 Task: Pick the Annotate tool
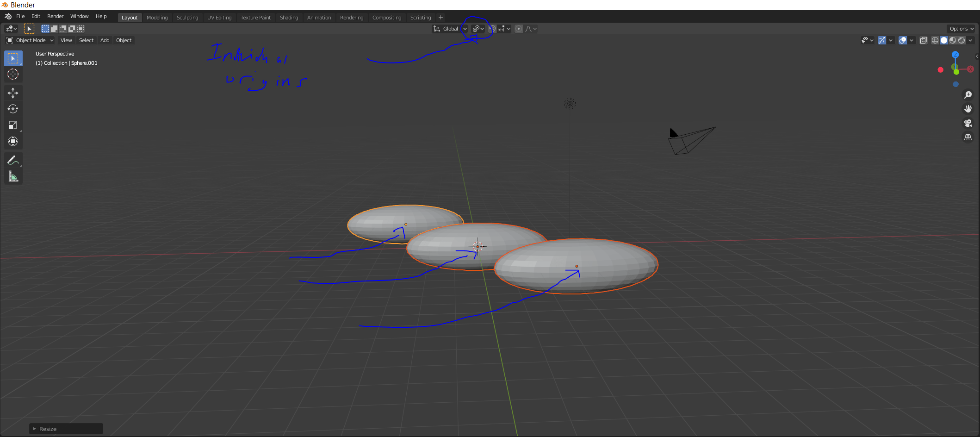[13, 160]
